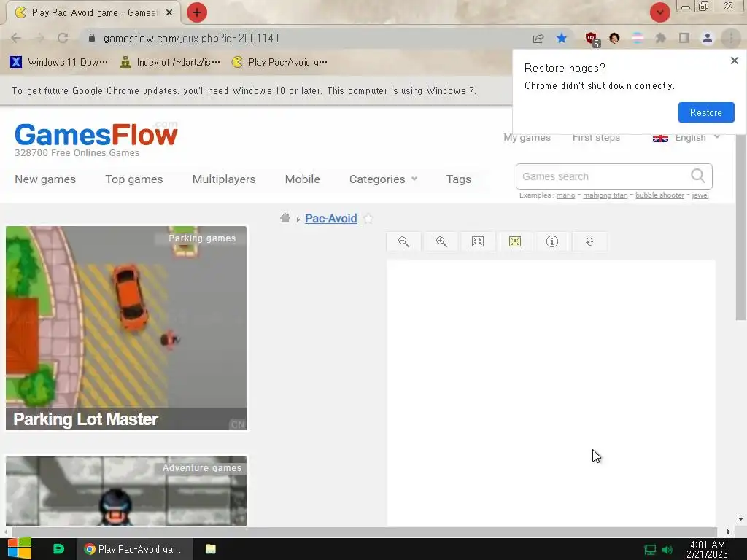Open New games menu item
Image resolution: width=747 pixels, height=560 pixels.
(x=45, y=179)
